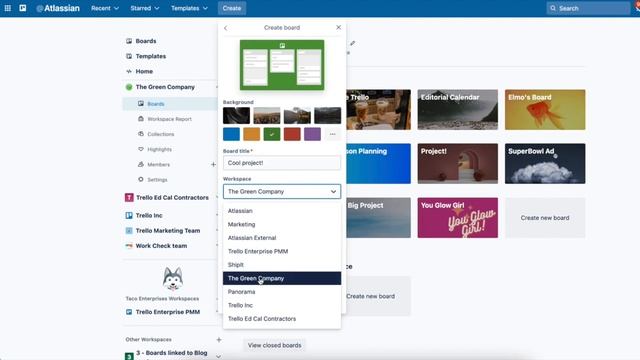
Task: Open Highlights item
Action: pos(159,149)
